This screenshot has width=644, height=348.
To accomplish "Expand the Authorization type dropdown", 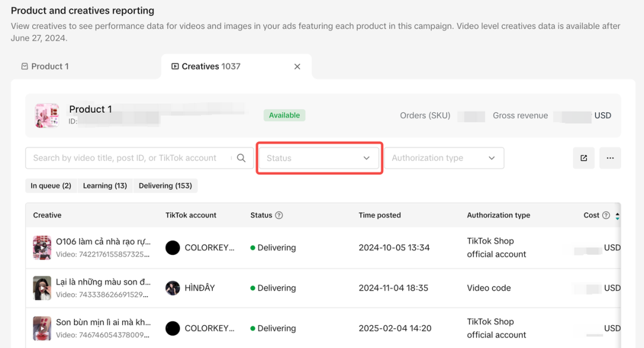I will [x=444, y=158].
